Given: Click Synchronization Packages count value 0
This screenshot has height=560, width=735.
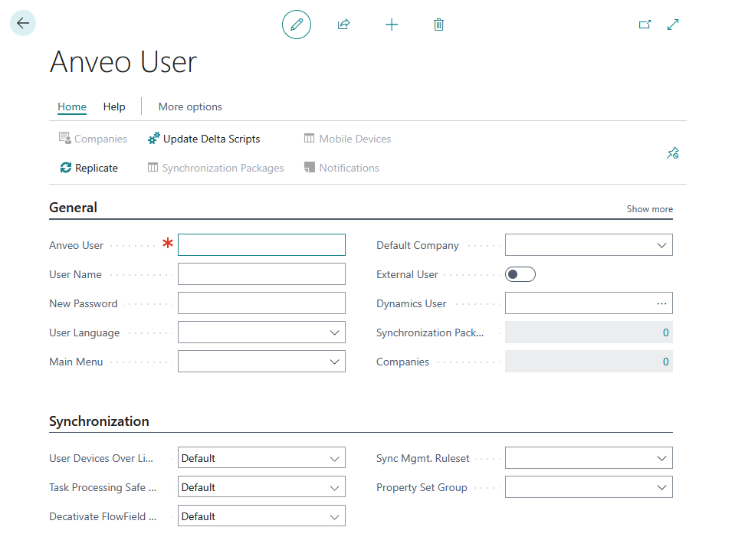Looking at the screenshot, I should coord(665,332).
